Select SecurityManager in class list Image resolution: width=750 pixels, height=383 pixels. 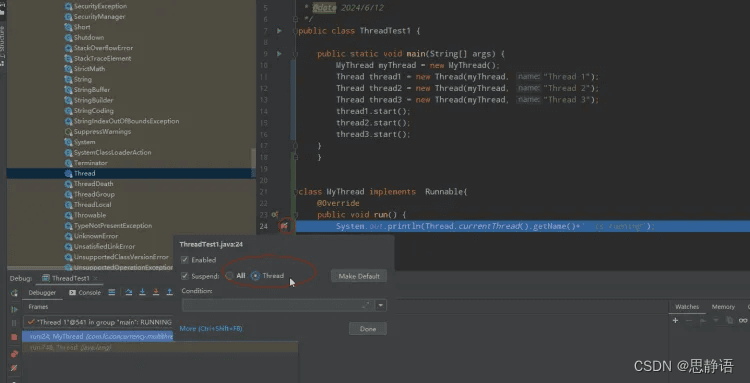click(99, 17)
